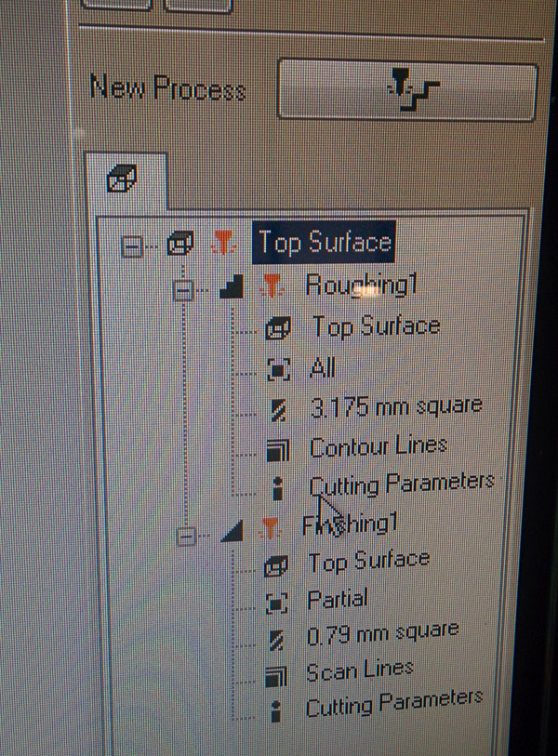Select the Finishing1 process label

350,525
